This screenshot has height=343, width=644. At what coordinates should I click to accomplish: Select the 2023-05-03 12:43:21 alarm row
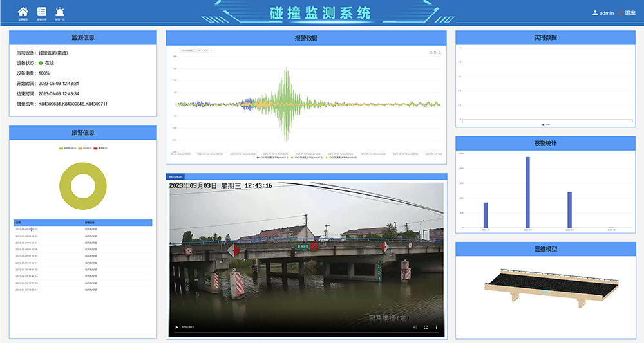point(27,229)
